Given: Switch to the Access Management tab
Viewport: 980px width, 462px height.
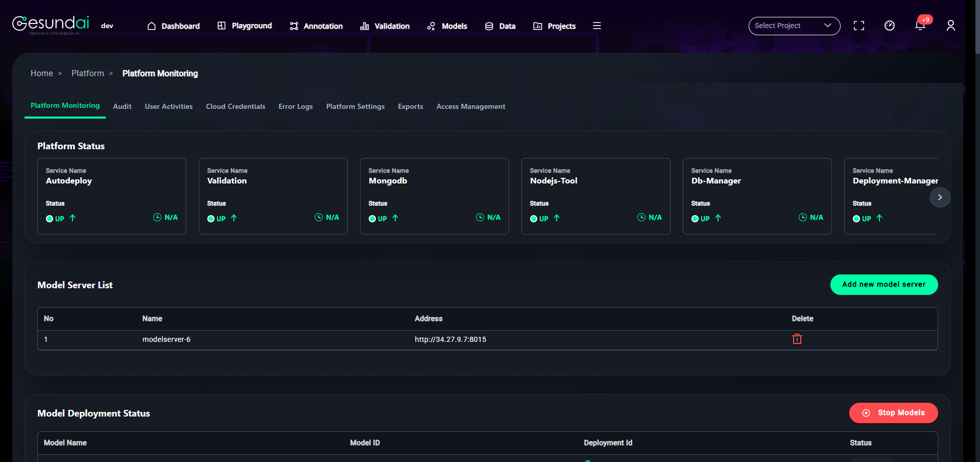Looking at the screenshot, I should [x=471, y=106].
